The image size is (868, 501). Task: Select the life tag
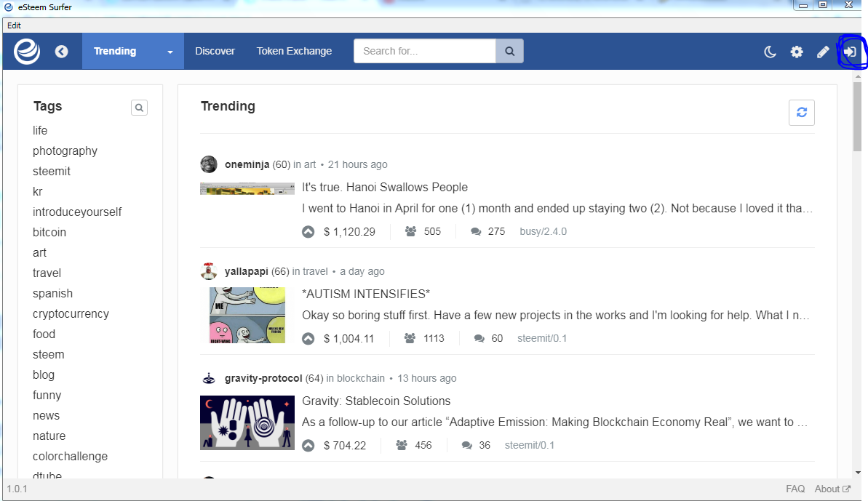click(40, 130)
